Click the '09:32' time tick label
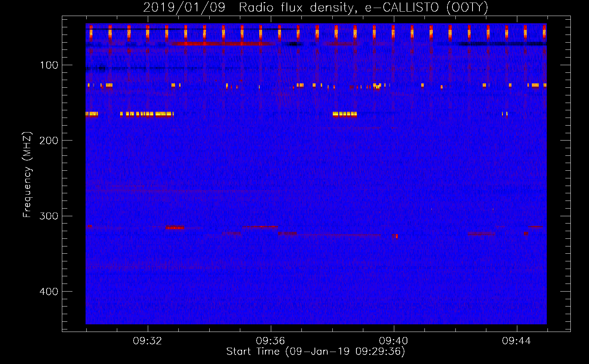The width and height of the screenshot is (589, 364). coord(147,341)
